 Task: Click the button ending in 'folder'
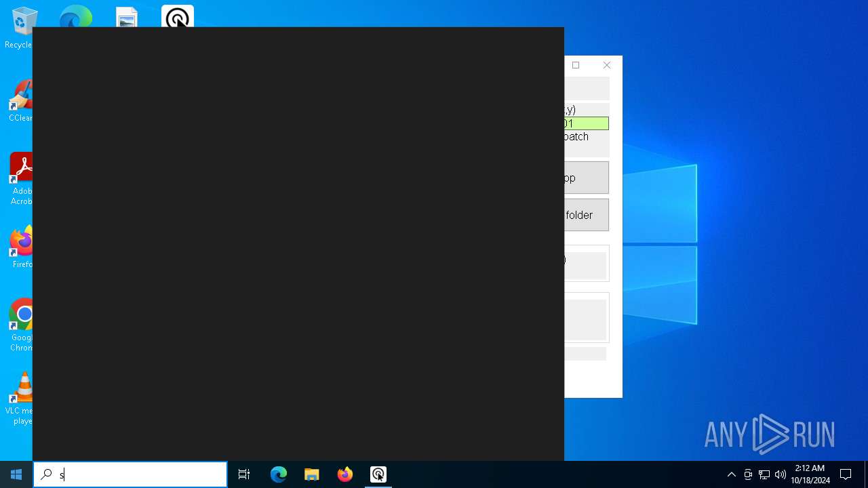[586, 215]
